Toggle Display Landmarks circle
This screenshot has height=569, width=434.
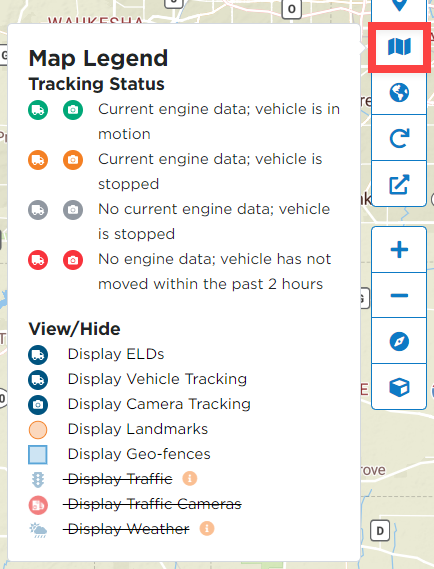tap(38, 430)
